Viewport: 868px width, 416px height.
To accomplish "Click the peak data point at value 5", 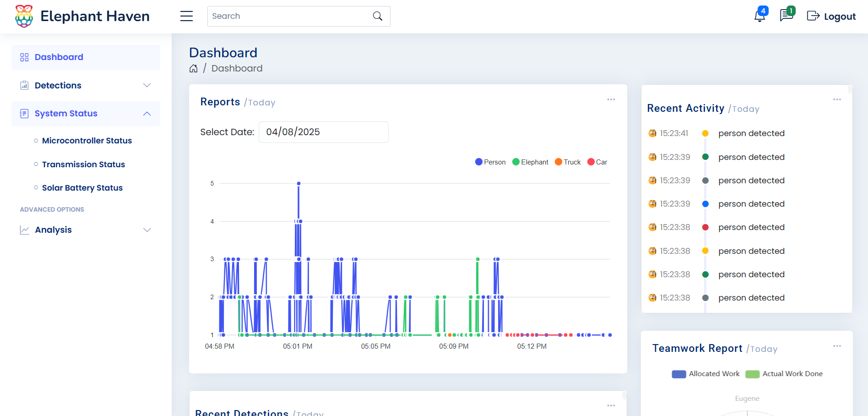I will [x=298, y=183].
